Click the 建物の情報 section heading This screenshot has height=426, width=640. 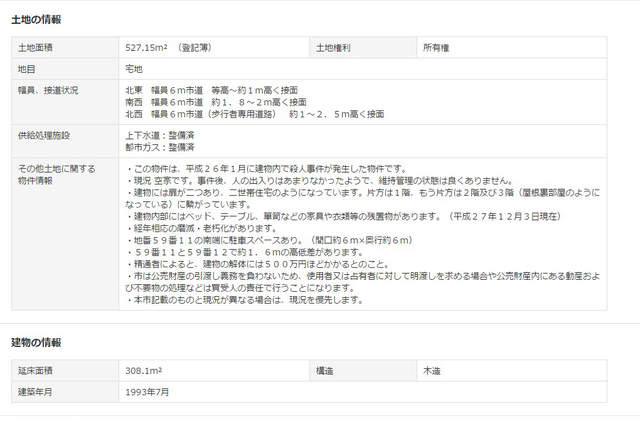pyautogui.click(x=37, y=342)
